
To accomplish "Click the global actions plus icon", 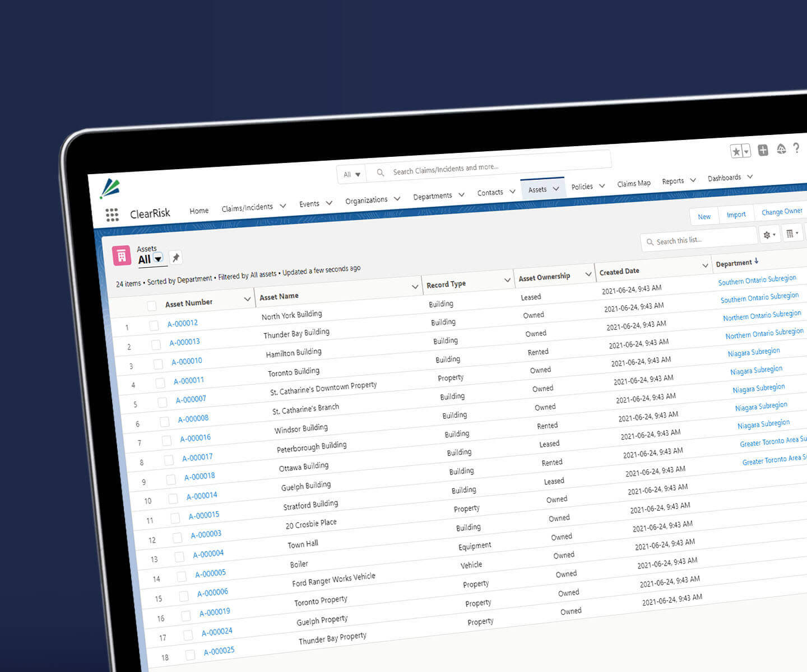I will [763, 150].
